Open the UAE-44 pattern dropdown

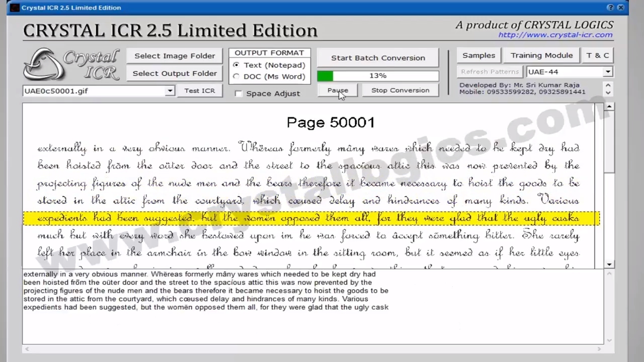tap(608, 72)
